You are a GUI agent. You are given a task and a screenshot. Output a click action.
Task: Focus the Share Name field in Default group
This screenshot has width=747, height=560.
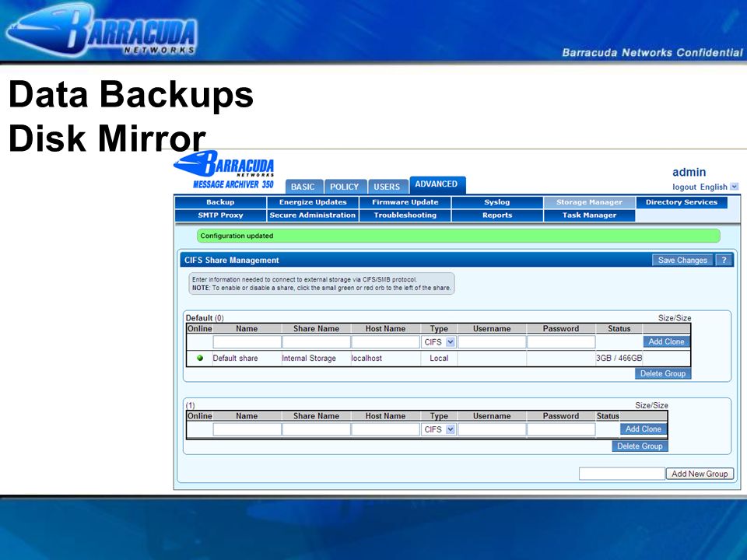[317, 342]
